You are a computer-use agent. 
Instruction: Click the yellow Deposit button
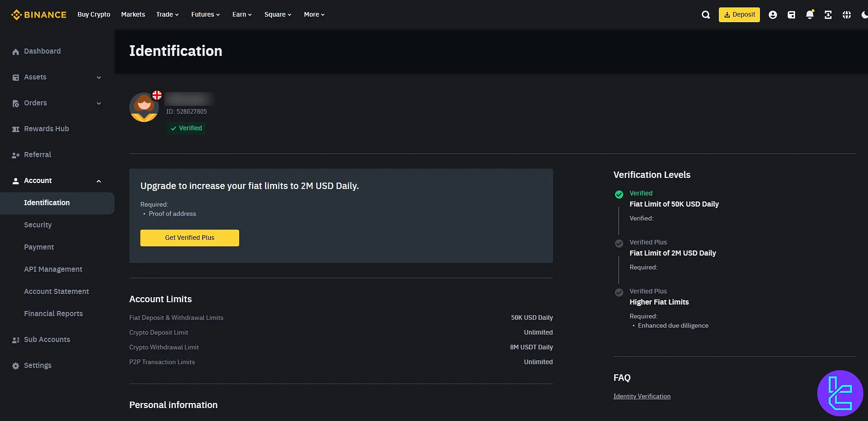[x=739, y=15]
